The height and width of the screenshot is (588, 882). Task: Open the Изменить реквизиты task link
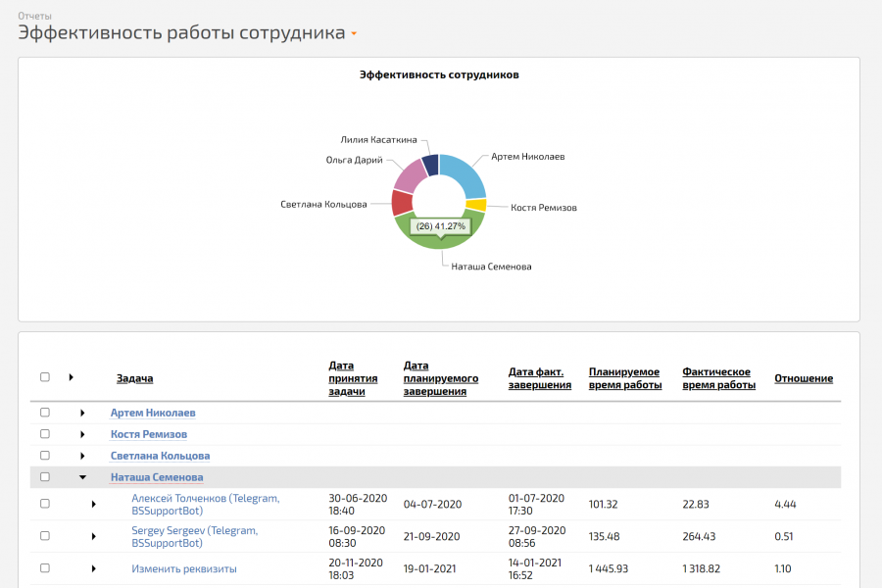[x=184, y=568]
